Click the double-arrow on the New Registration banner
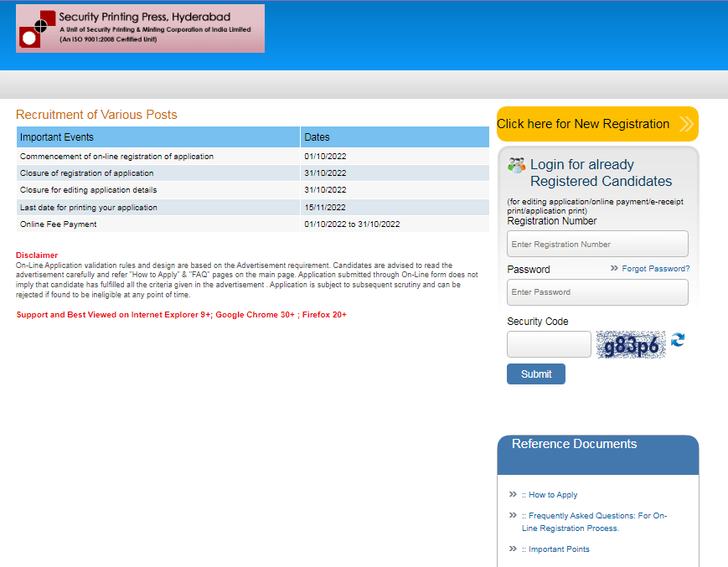The width and height of the screenshot is (728, 567). click(x=687, y=123)
